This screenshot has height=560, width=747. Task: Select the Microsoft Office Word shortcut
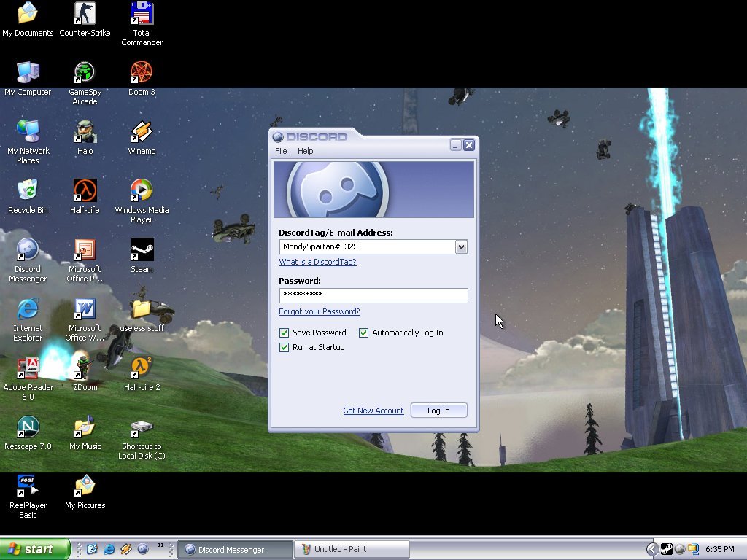tap(85, 319)
